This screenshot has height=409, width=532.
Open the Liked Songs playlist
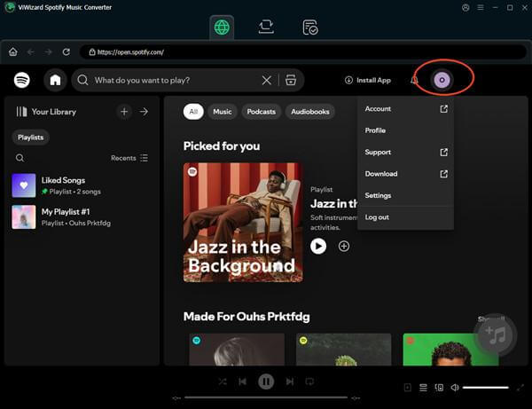[x=80, y=185]
